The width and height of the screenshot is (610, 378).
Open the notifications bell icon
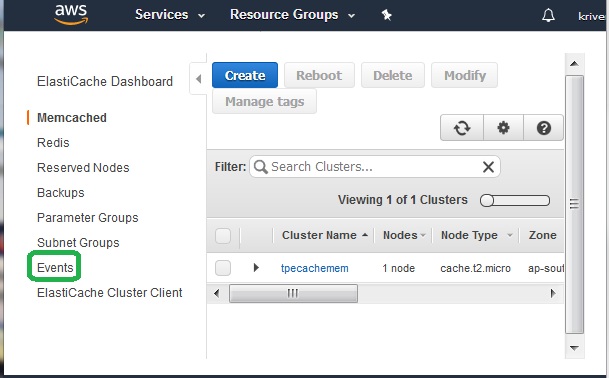pyautogui.click(x=548, y=15)
